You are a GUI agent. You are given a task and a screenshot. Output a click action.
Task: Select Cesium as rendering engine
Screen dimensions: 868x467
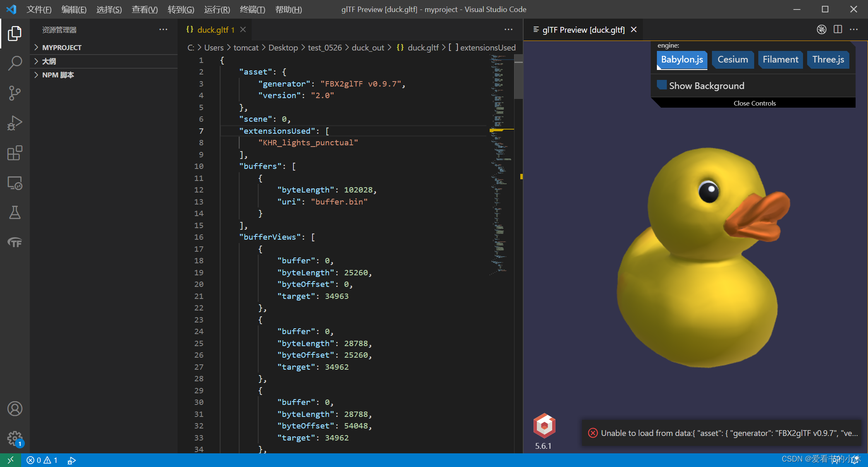click(x=733, y=60)
